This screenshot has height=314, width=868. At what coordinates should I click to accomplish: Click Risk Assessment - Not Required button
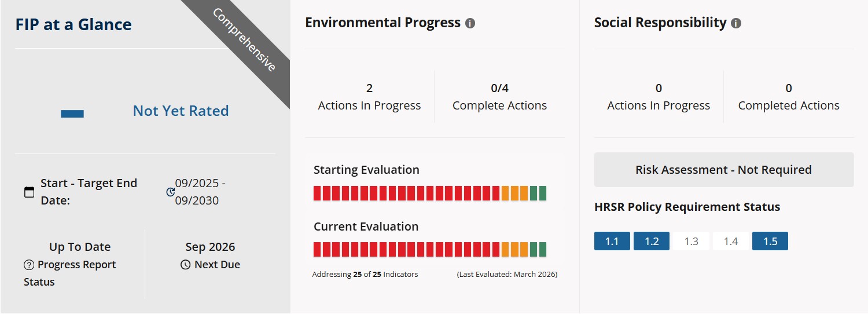[723, 170]
